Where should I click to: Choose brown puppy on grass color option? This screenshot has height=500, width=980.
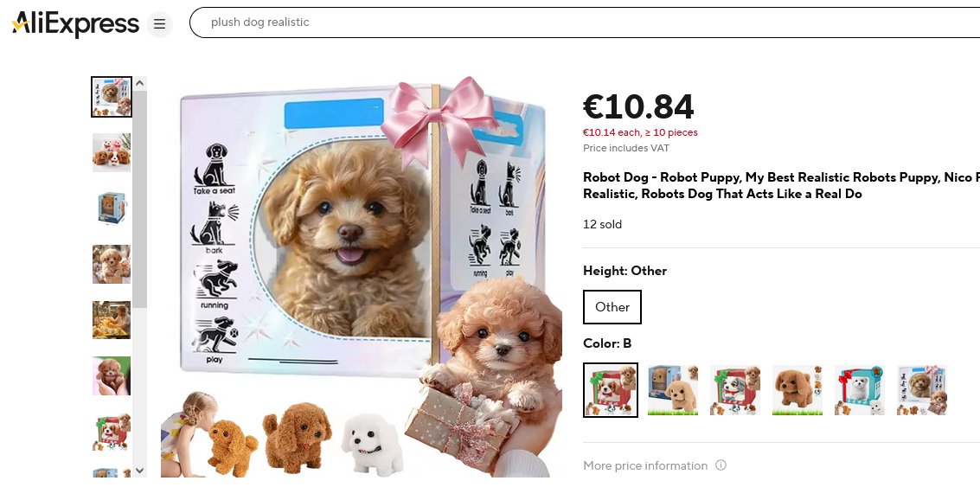coord(797,390)
